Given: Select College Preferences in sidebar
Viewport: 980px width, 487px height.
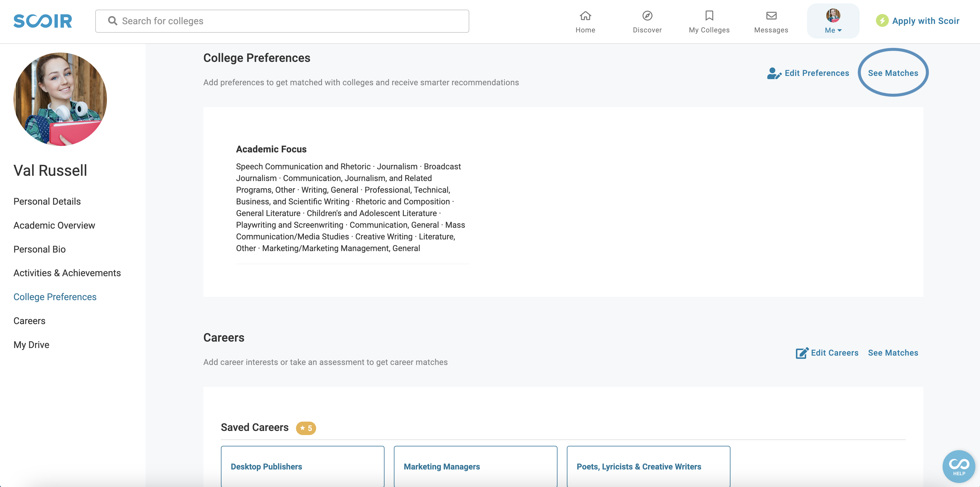Looking at the screenshot, I should [55, 297].
